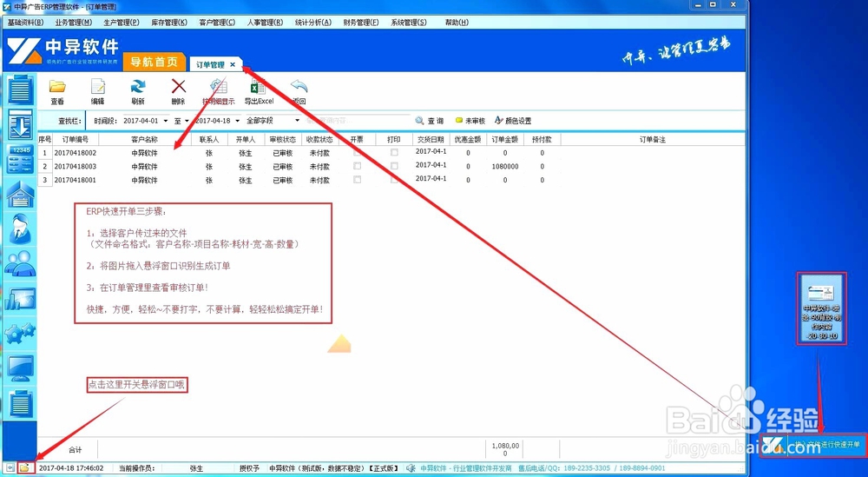Open the start date 2017-04-01 dropdown
The width and height of the screenshot is (868, 477).
pos(166,120)
